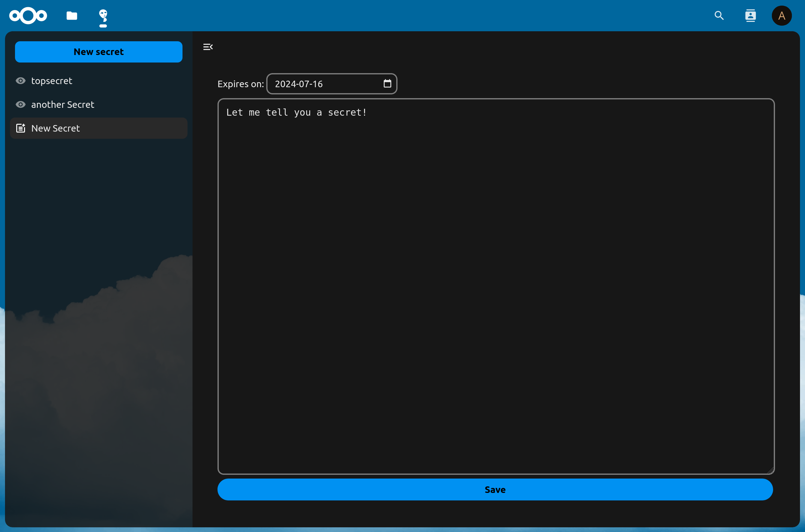
Task: Open the user avatar menu
Action: coord(782,16)
